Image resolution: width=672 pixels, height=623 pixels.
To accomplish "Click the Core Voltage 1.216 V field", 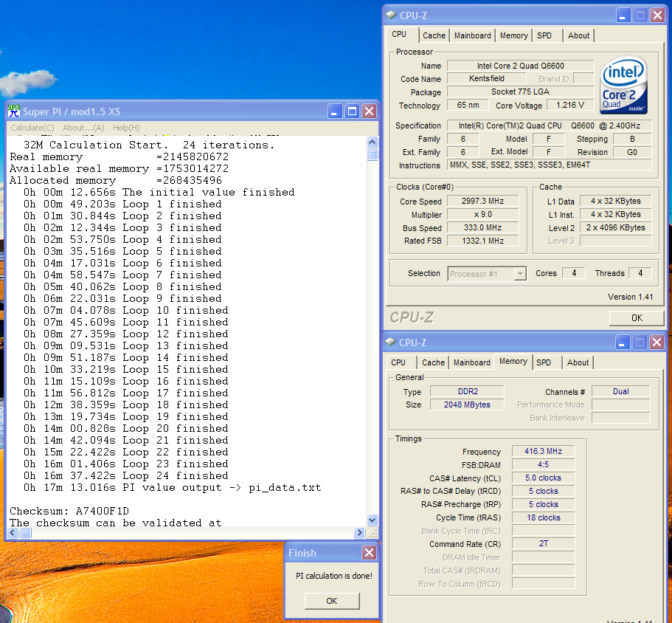I will coord(570,105).
